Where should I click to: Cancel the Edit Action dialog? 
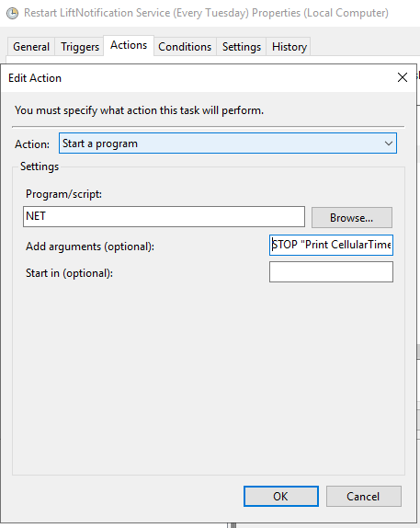point(363,496)
